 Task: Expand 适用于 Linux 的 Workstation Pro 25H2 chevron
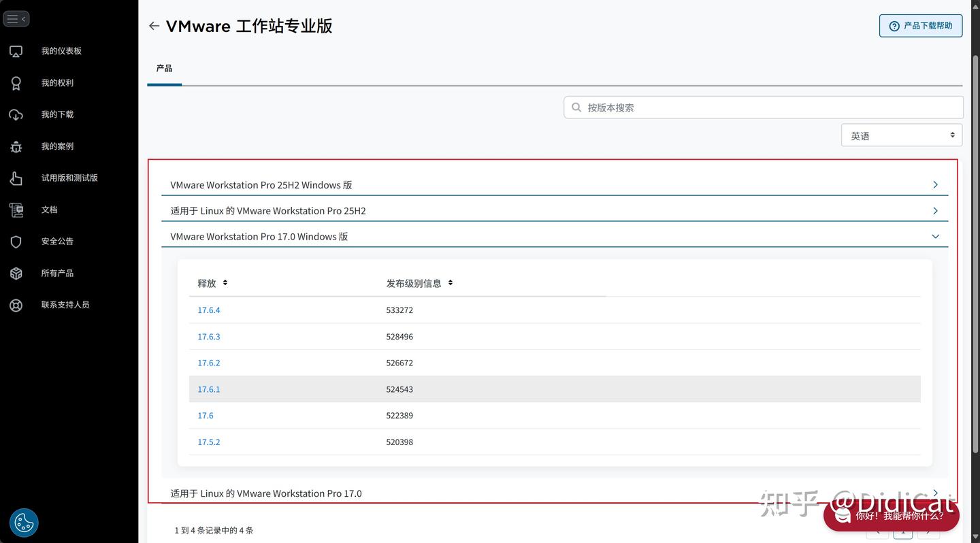(x=935, y=211)
